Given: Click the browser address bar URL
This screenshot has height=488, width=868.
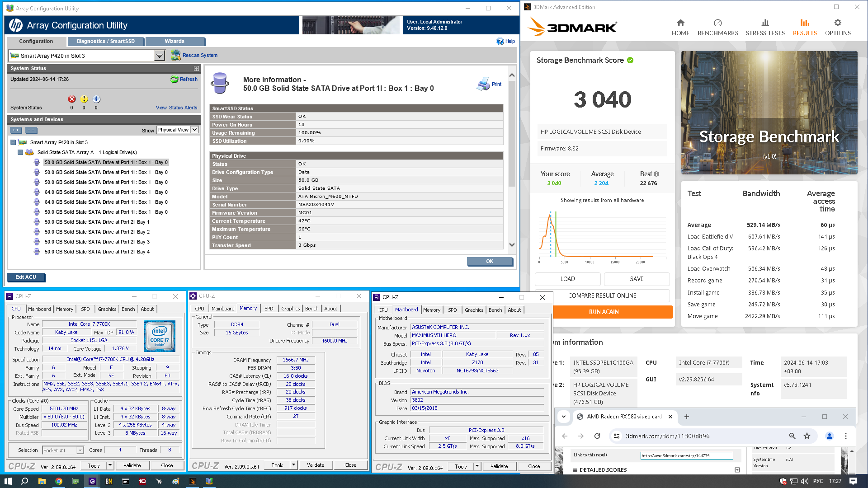Looking at the screenshot, I should pyautogui.click(x=667, y=436).
